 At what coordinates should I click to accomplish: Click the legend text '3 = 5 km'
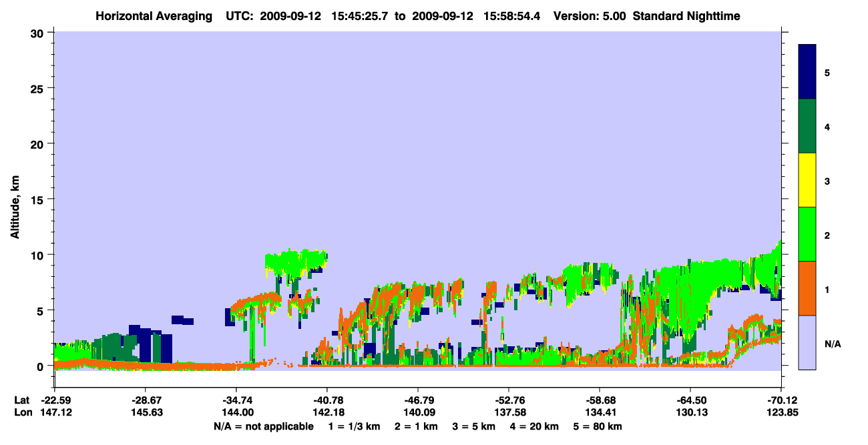474,426
